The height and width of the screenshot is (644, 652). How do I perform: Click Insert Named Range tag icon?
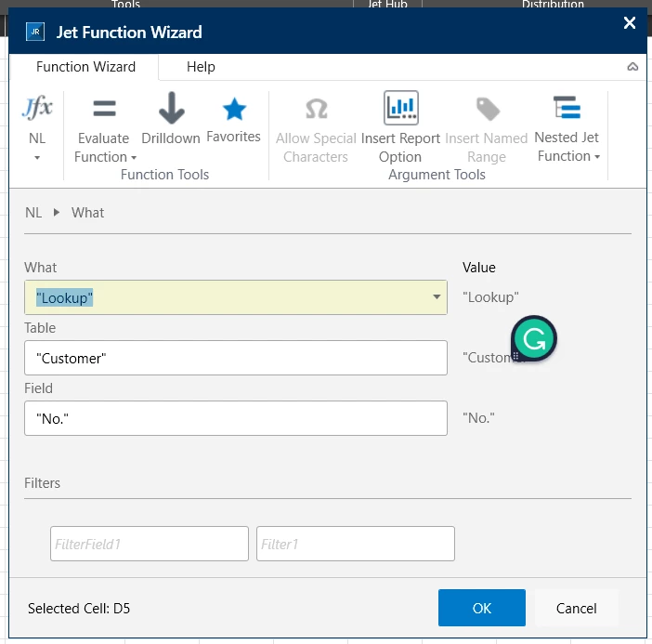(488, 109)
